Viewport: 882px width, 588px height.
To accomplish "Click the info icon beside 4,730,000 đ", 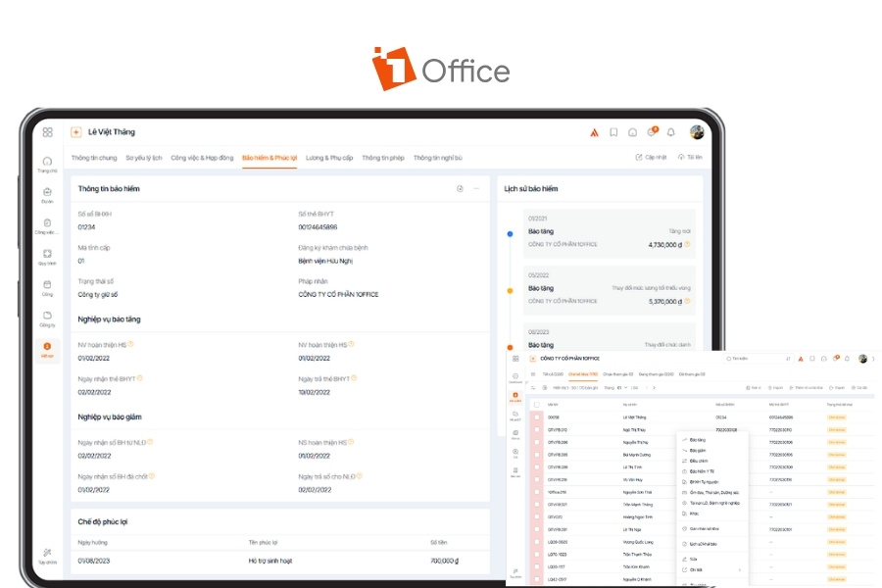I will (x=687, y=244).
